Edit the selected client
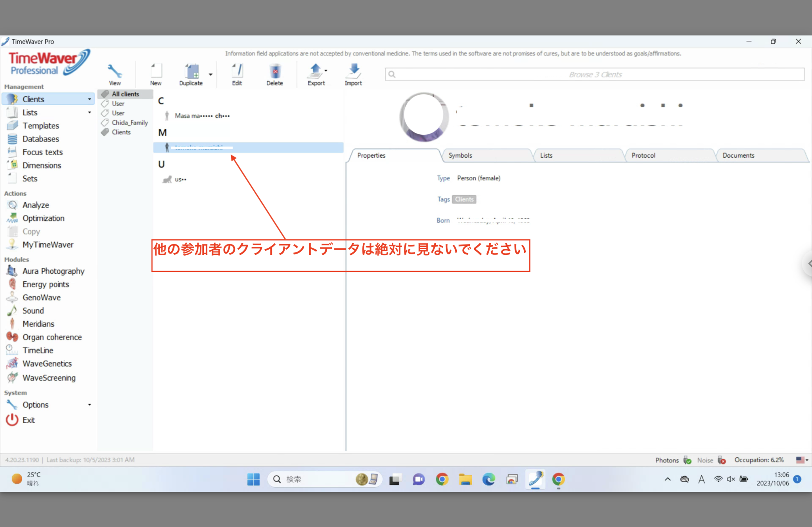812x527 pixels. pyautogui.click(x=237, y=74)
